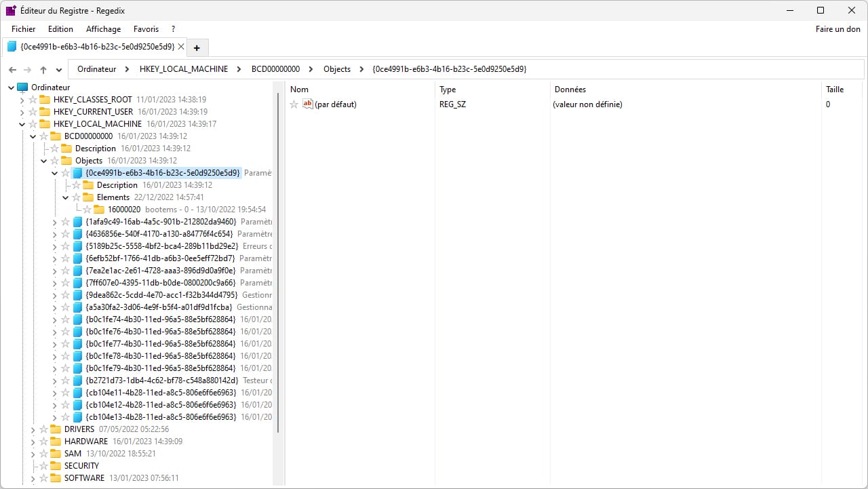Click the Regedix app icon in title bar
Image resolution: width=868 pixels, height=489 pixels.
(12, 11)
